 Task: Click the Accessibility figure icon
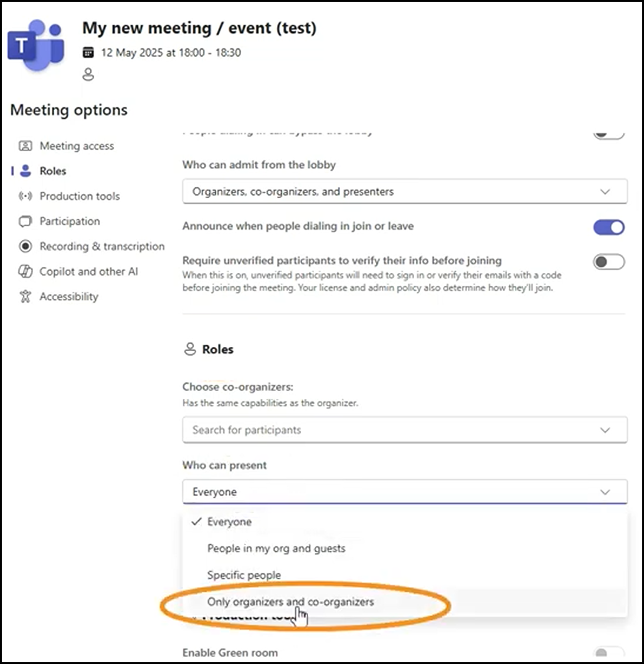[25, 296]
